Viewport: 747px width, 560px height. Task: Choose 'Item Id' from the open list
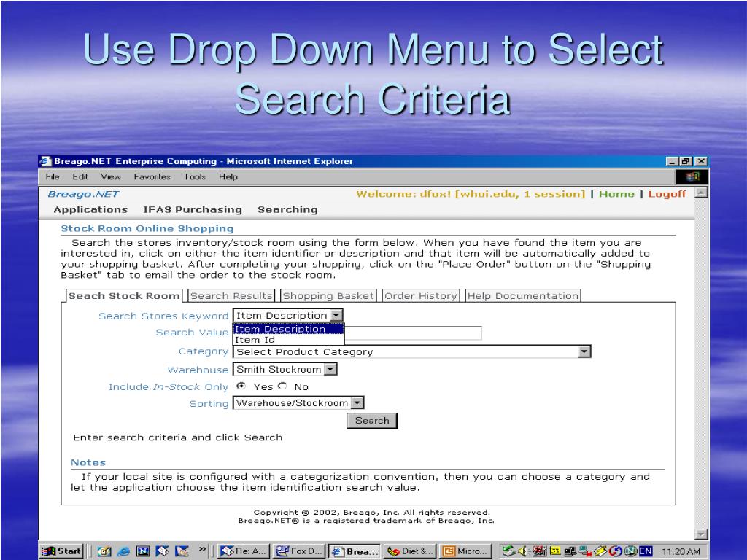pos(288,340)
